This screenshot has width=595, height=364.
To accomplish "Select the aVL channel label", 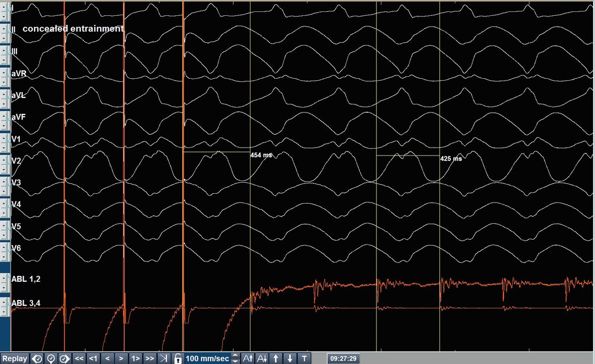I will point(19,96).
